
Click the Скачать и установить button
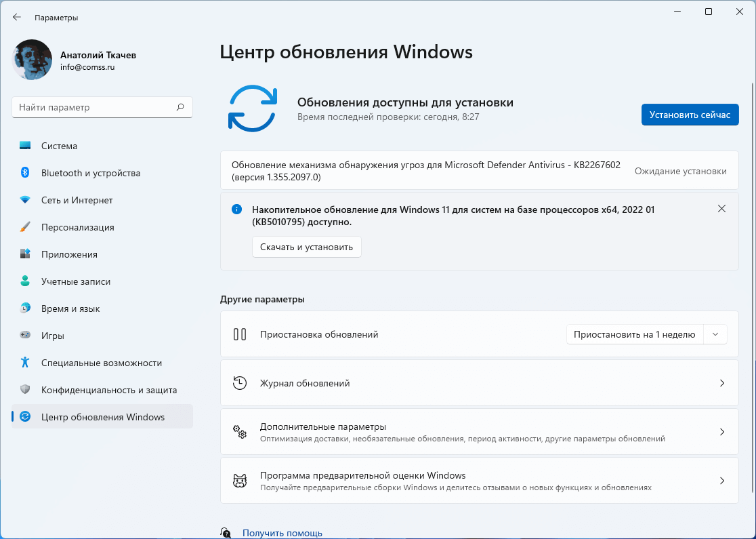(306, 247)
